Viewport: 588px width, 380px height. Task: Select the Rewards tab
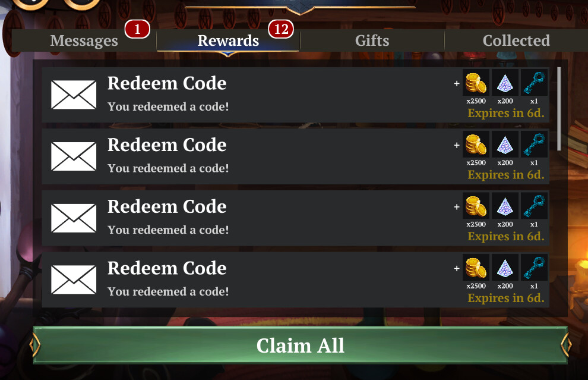pos(228,40)
